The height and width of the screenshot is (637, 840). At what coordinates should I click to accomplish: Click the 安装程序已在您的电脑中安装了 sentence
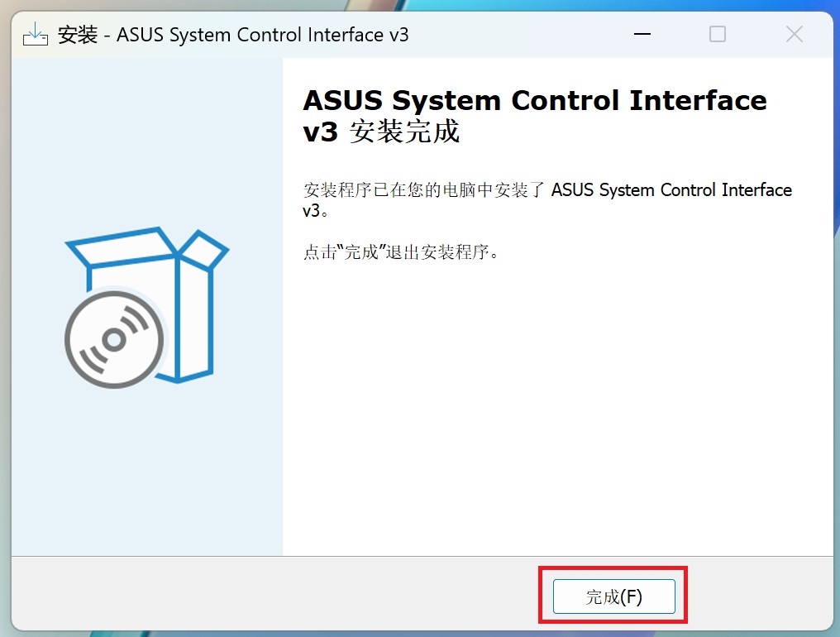pyautogui.click(x=424, y=189)
